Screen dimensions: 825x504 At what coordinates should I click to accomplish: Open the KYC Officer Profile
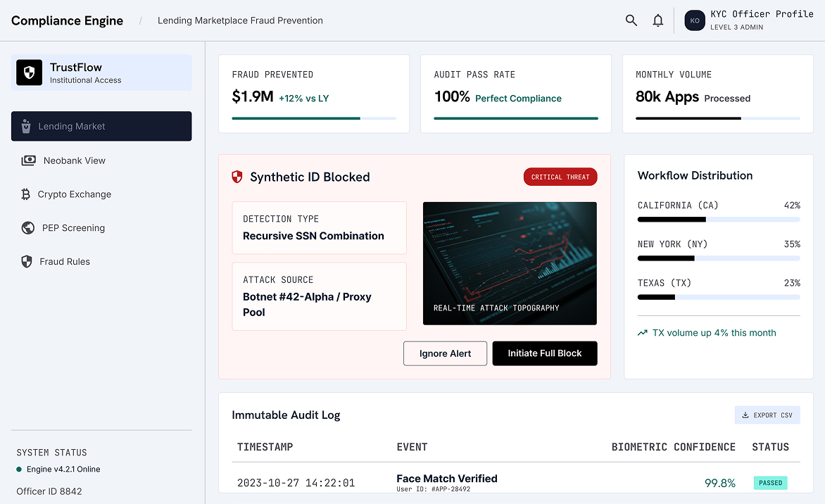749,20
